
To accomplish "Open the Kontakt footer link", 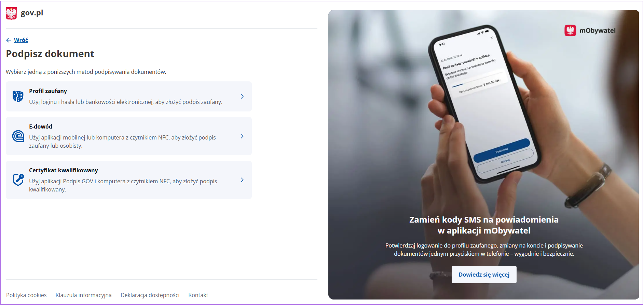I will coord(198,295).
